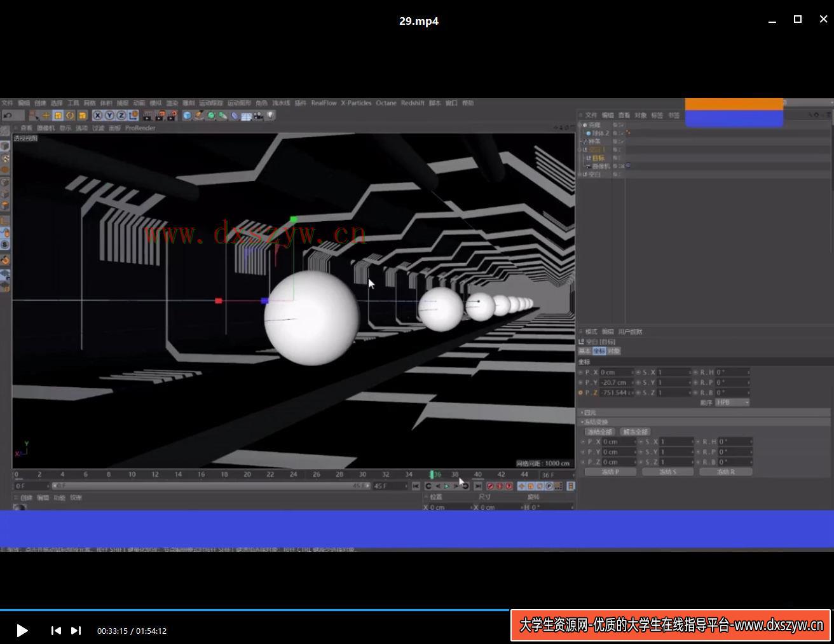This screenshot has height=644, width=834.
Task: Add a cube primitive object
Action: [x=187, y=115]
